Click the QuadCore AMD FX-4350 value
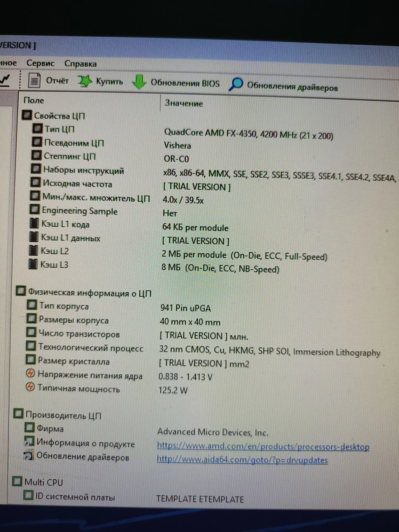Screen dimensions: 399x532 click(x=249, y=134)
